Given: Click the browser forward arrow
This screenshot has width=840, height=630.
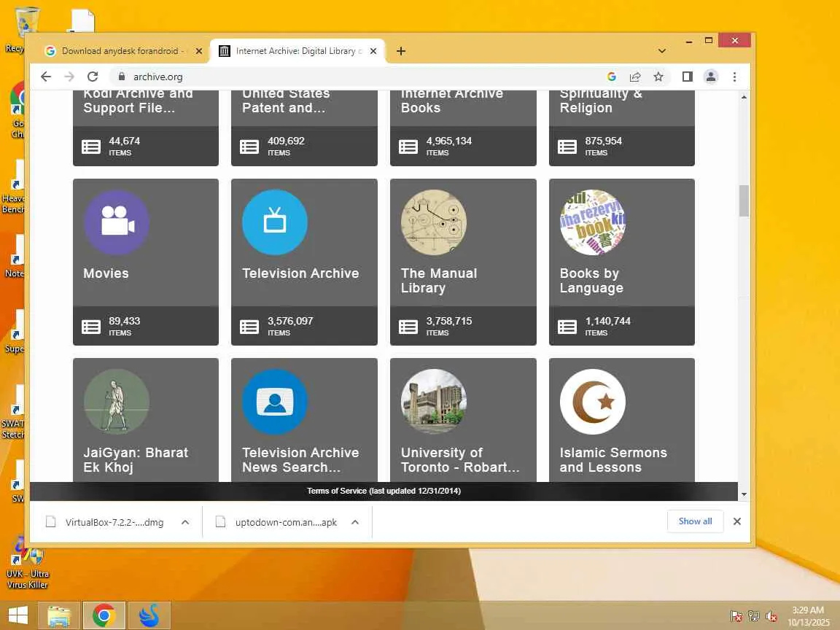Looking at the screenshot, I should pos(69,77).
